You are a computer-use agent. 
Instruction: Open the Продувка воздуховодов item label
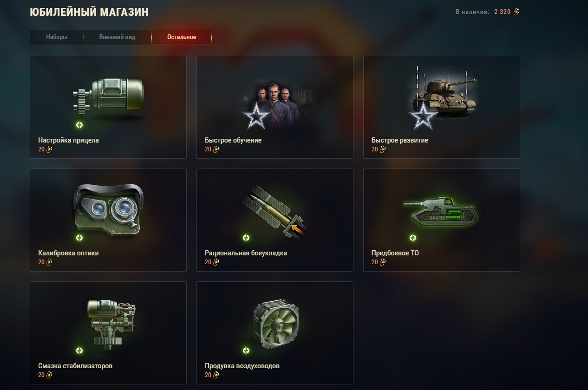click(x=242, y=366)
